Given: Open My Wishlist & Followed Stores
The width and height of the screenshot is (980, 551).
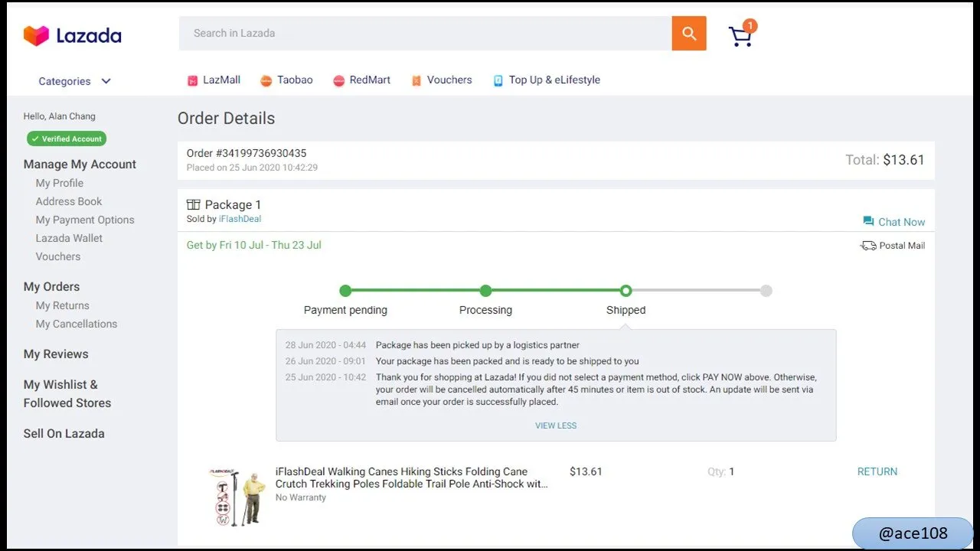Looking at the screenshot, I should click(67, 393).
